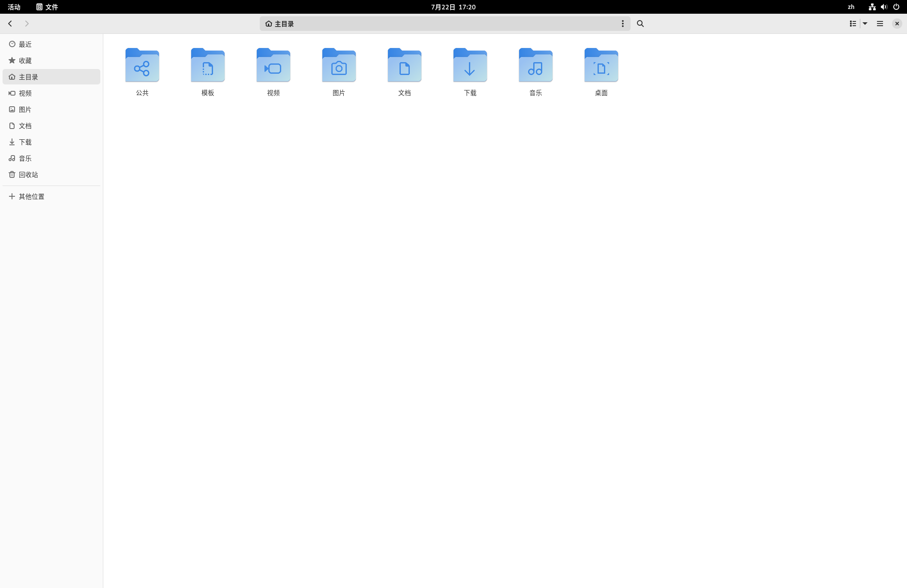Select 下载 in the sidebar
907x588 pixels.
click(51, 142)
